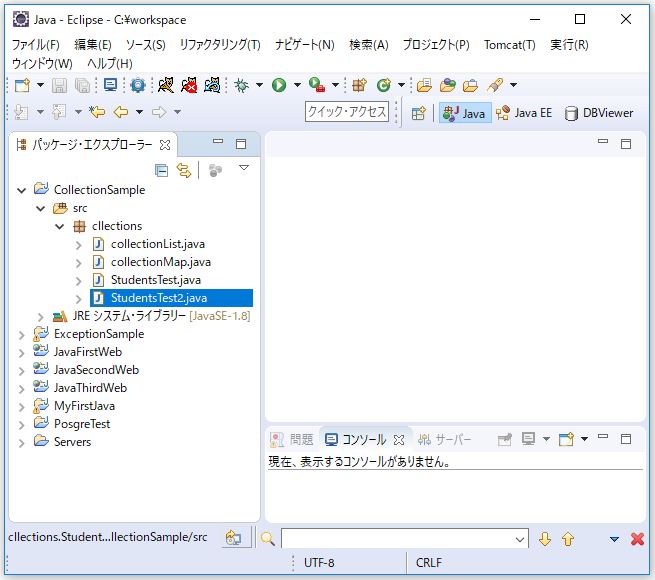Click the Save toolbar icon
This screenshot has width=655, height=580.
pyautogui.click(x=59, y=85)
